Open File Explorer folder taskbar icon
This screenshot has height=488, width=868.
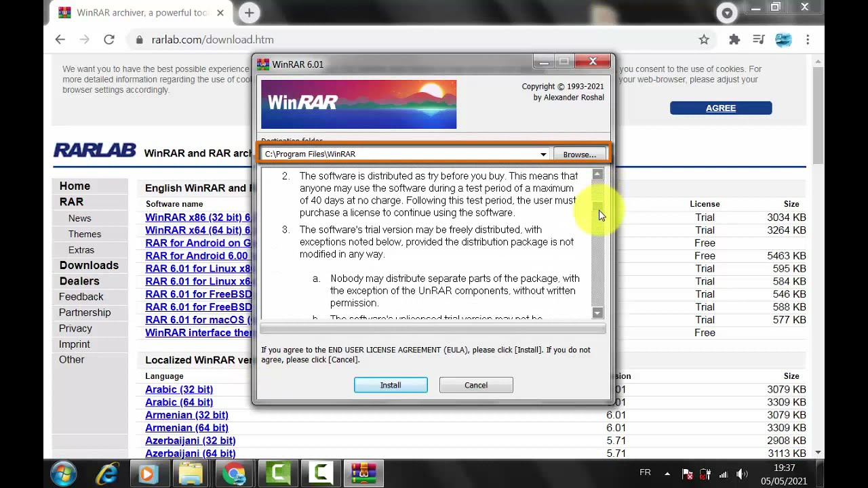191,473
